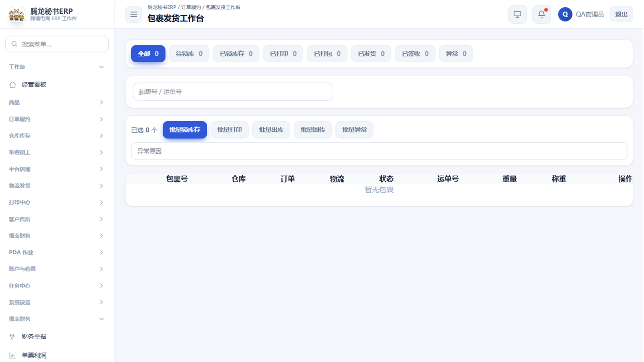This screenshot has height=362, width=644.
Task: Open 经营看板 in the sidebar
Action: coord(57,85)
